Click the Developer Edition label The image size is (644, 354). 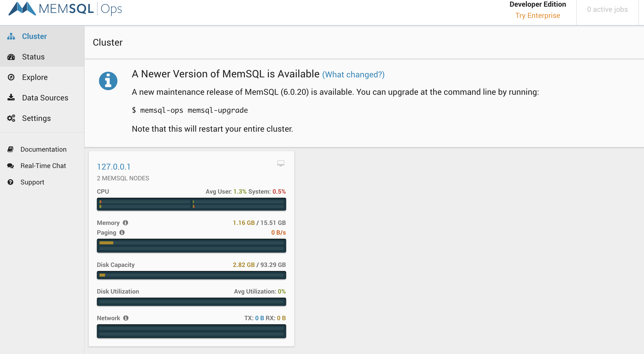(538, 4)
